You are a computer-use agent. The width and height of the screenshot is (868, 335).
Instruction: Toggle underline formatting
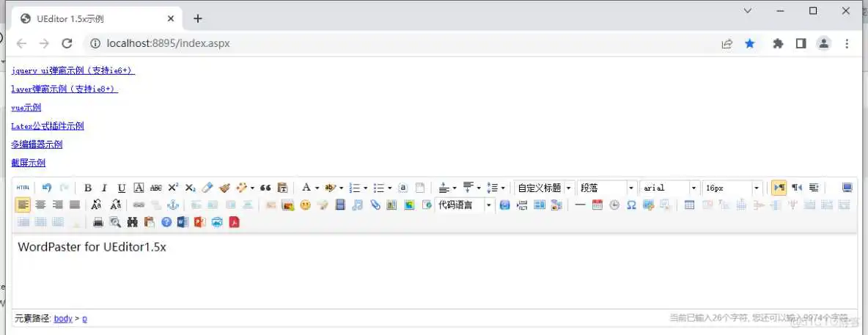122,188
